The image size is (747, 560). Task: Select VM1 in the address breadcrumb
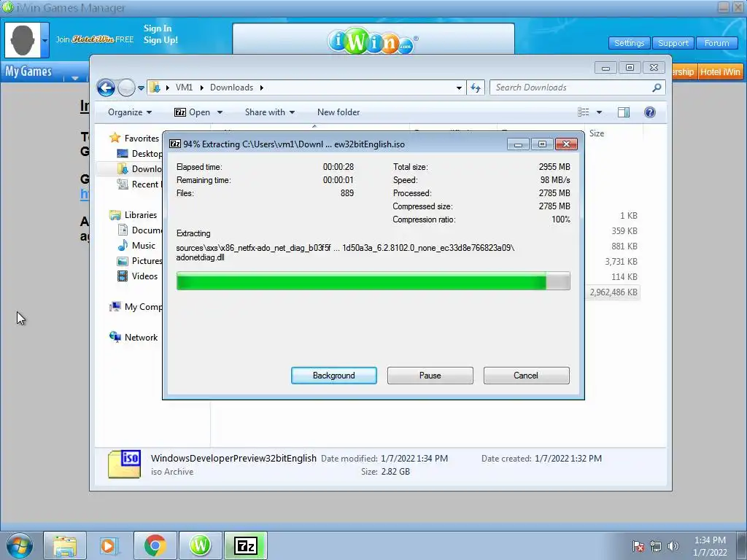coord(184,87)
